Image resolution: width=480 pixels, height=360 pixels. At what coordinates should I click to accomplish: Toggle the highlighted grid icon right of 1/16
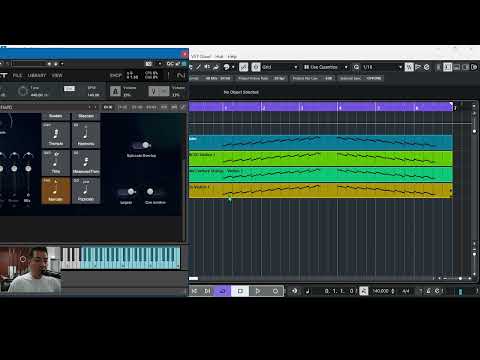coord(409,67)
